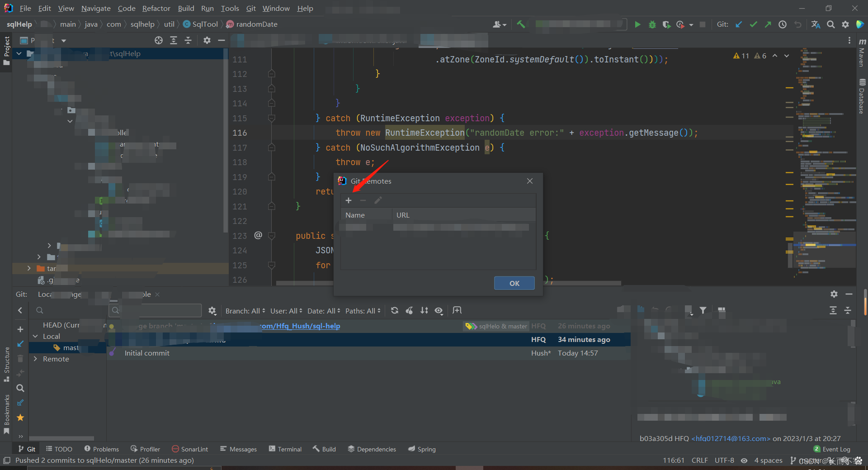Open Date: All filter dropdown

pos(324,311)
